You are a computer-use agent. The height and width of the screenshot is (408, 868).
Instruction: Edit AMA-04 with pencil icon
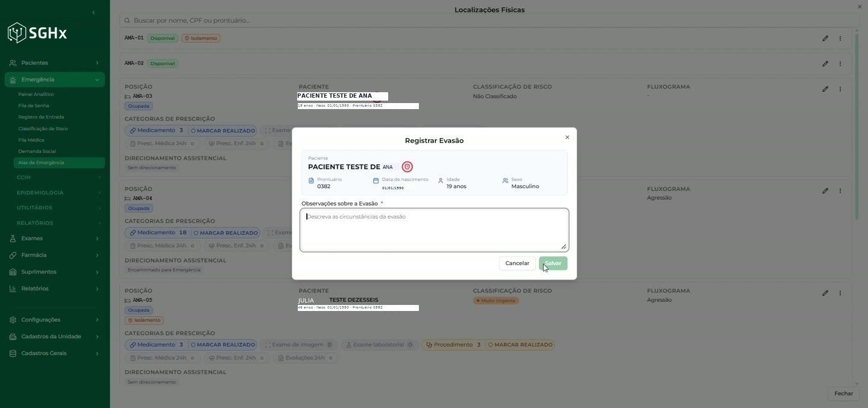coord(825,191)
